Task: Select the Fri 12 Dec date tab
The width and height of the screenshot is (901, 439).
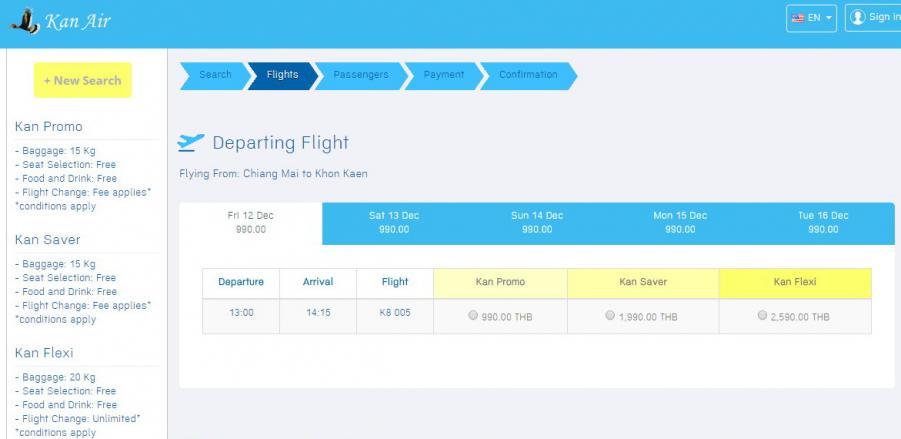Action: pyautogui.click(x=250, y=222)
